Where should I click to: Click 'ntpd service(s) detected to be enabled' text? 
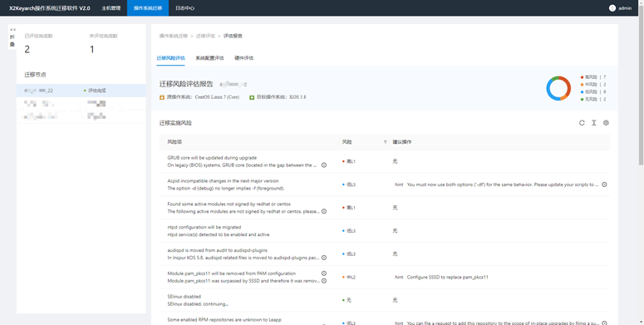point(219,234)
